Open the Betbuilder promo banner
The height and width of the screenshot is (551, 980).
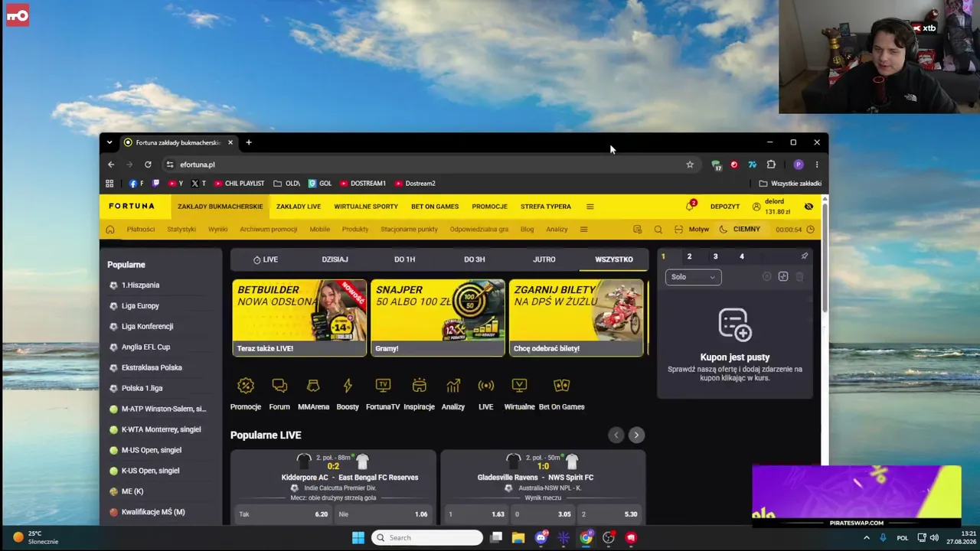pyautogui.click(x=299, y=318)
